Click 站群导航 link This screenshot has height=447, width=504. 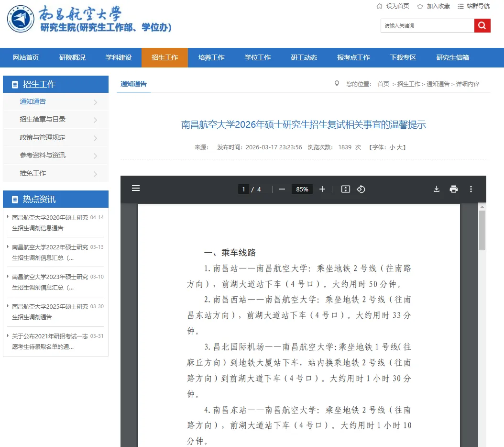point(478,6)
